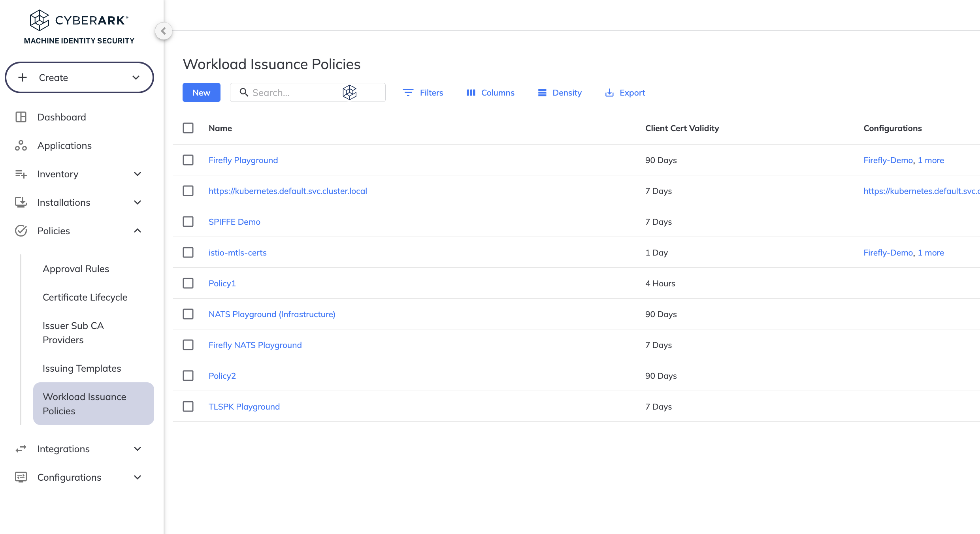Expand the Configurations menu chevron

138,477
